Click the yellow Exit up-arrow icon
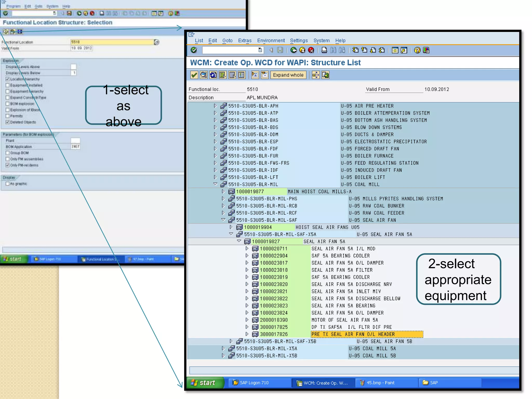 coord(302,50)
